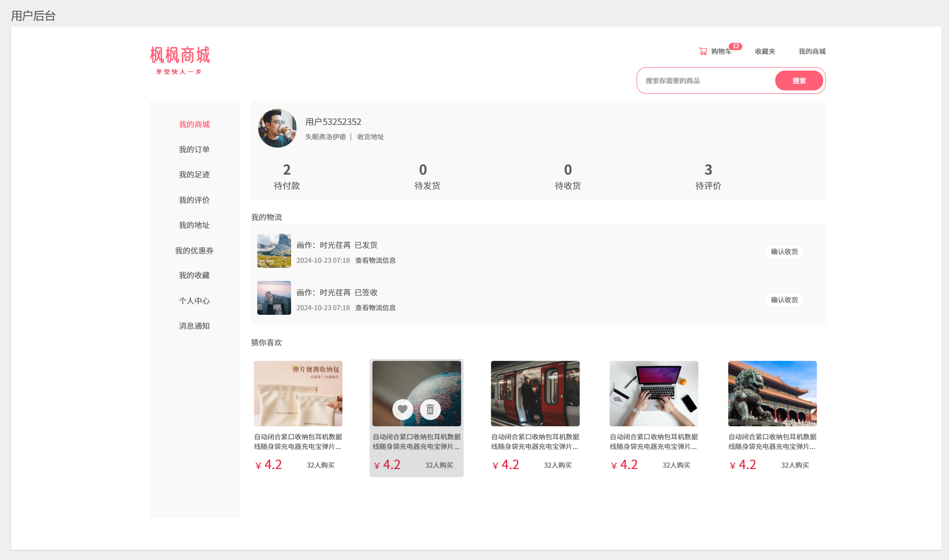Viewport: 949px width, 560px height.
Task: Select 我的订单 in the sidebar
Action: pos(194,150)
